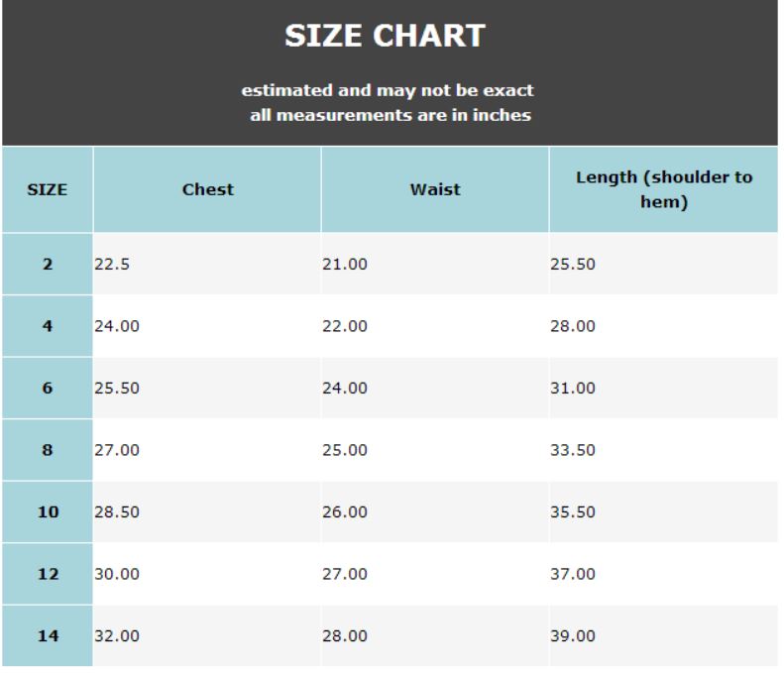Screen dimensions: 784x673
Task: Click the SIZE CHART title
Action: click(385, 37)
